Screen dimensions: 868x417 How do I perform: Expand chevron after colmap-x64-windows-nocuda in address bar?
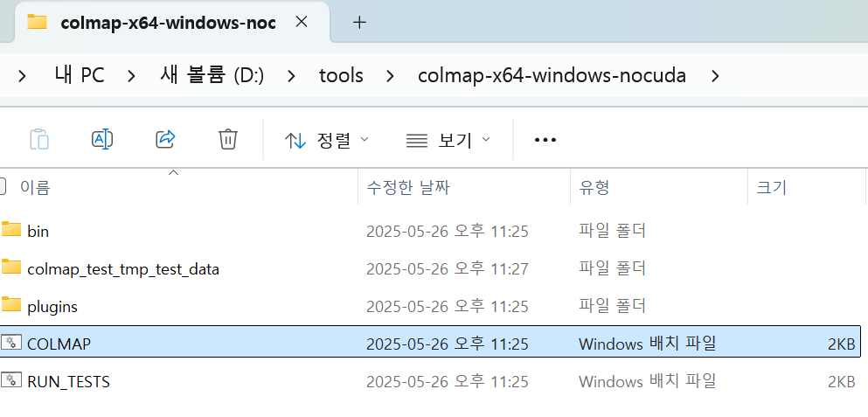[715, 76]
